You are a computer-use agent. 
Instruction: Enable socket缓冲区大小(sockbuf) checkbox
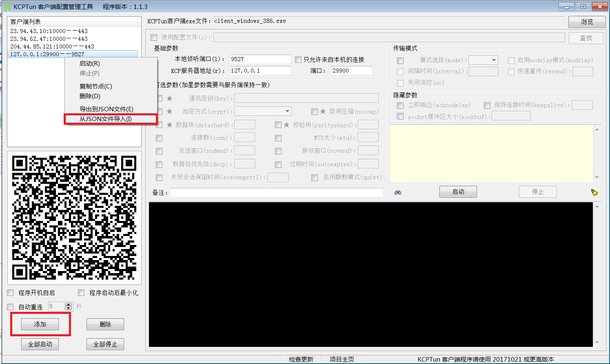(400, 117)
